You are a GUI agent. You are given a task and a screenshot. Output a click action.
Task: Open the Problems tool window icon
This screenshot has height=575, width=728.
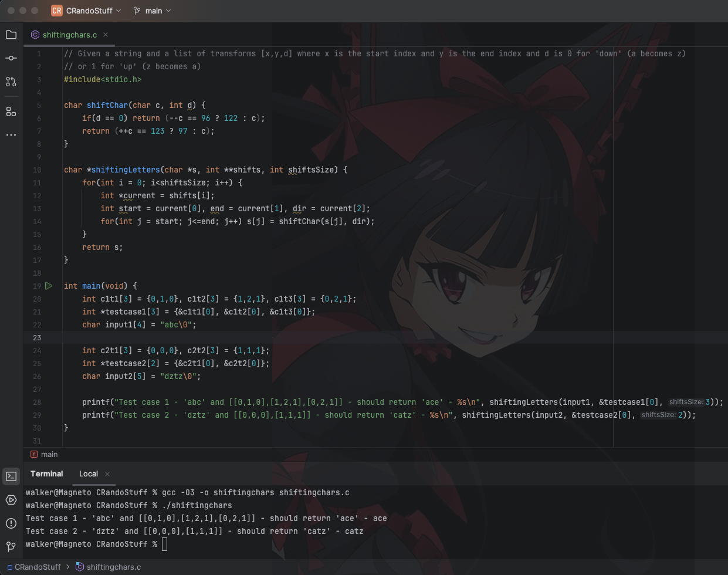tap(11, 523)
